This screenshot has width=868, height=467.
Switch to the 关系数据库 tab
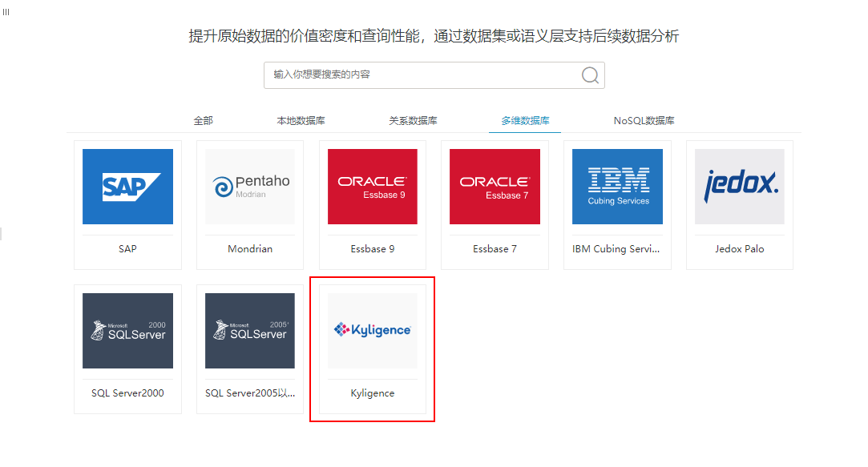click(413, 121)
